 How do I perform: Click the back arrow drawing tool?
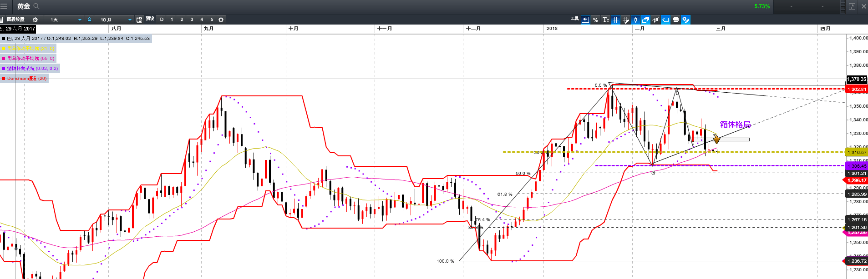(585, 20)
